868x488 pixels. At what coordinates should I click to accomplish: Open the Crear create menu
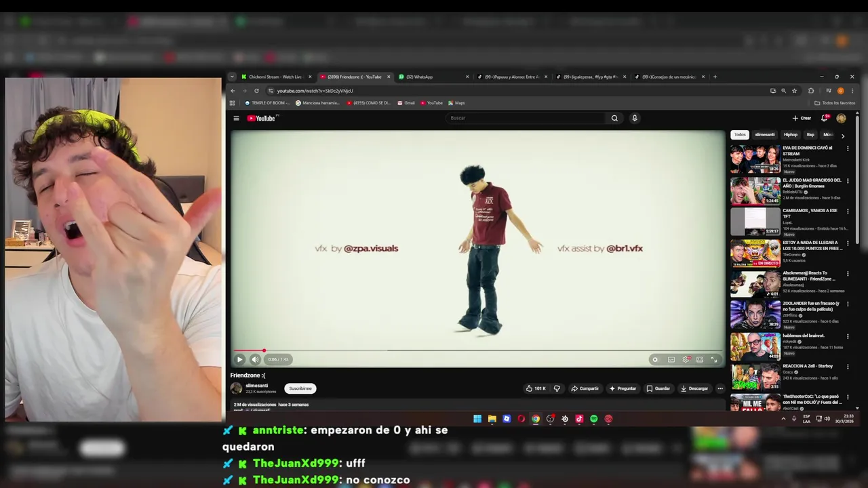click(802, 118)
